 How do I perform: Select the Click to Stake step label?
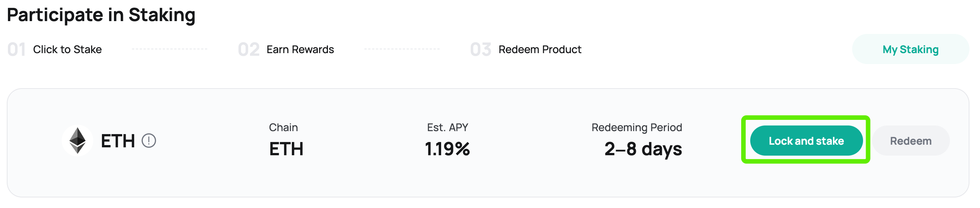click(x=67, y=49)
